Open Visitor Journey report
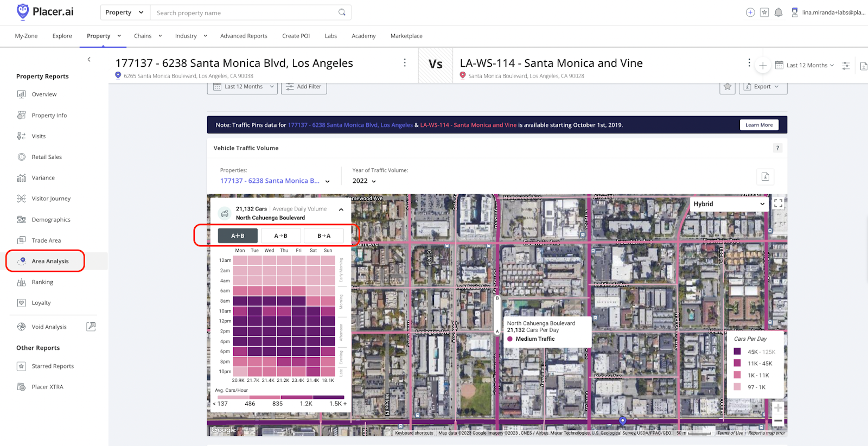 (x=51, y=199)
